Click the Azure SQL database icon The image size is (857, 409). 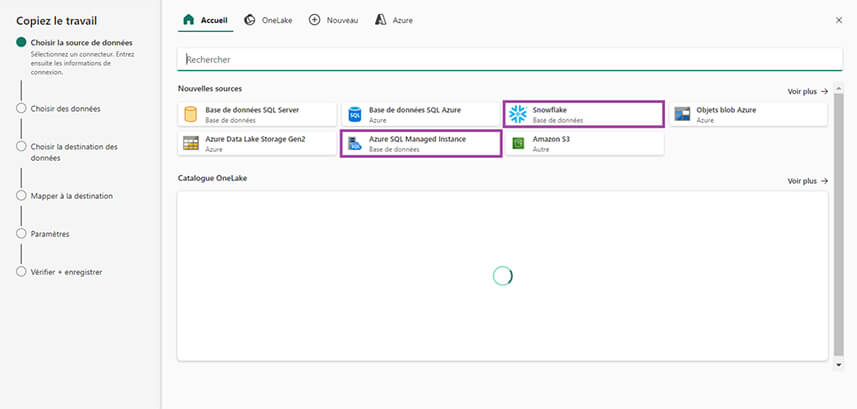[354, 114]
